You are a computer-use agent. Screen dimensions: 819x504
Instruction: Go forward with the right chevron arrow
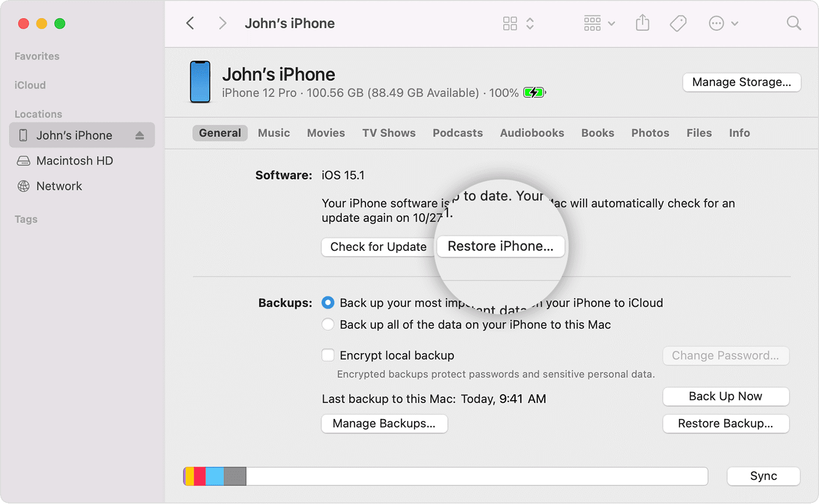(x=223, y=23)
